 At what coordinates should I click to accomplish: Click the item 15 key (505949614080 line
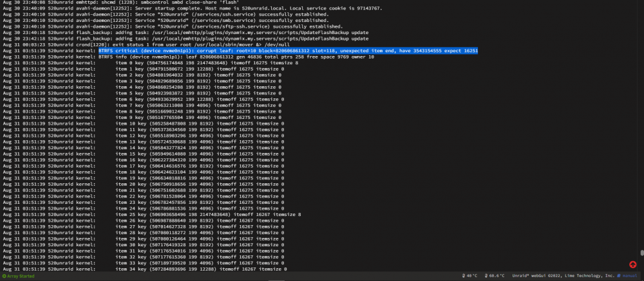point(144,154)
